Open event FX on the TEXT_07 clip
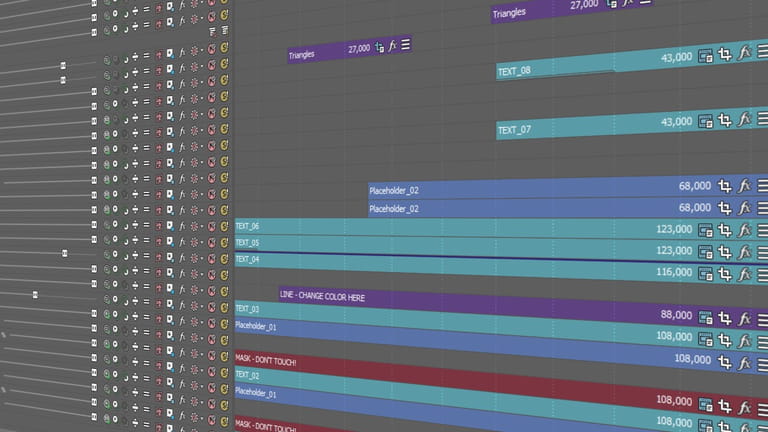This screenshot has height=432, width=768. pyautogui.click(x=744, y=119)
